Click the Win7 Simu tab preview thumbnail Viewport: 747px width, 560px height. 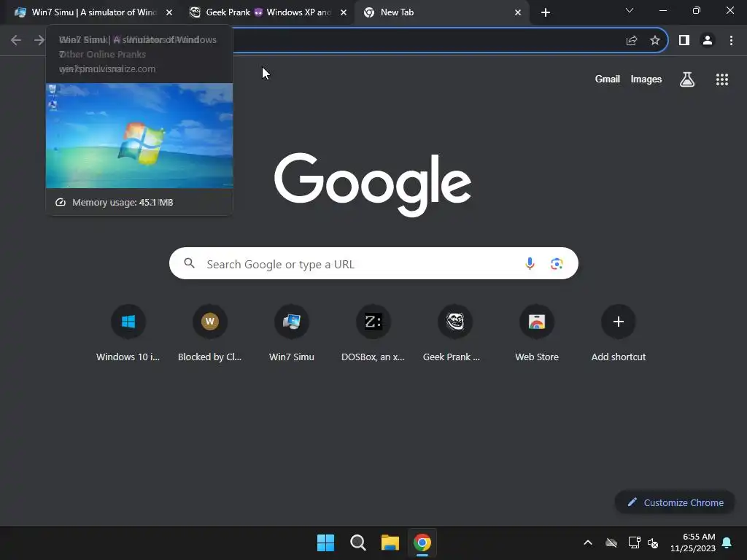click(x=139, y=136)
